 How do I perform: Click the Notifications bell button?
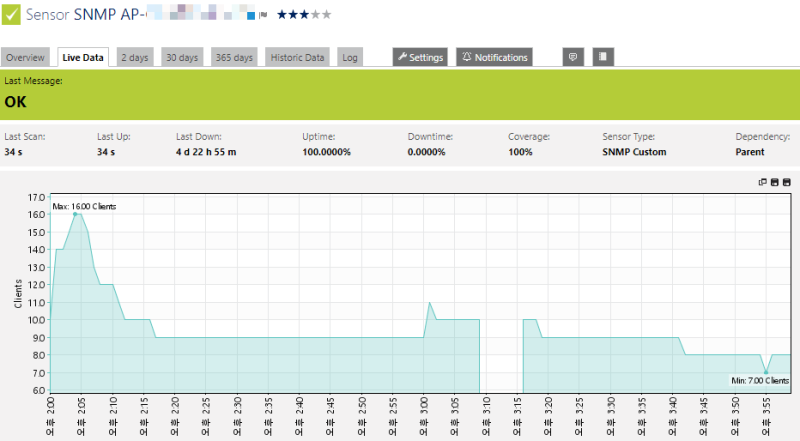494,57
